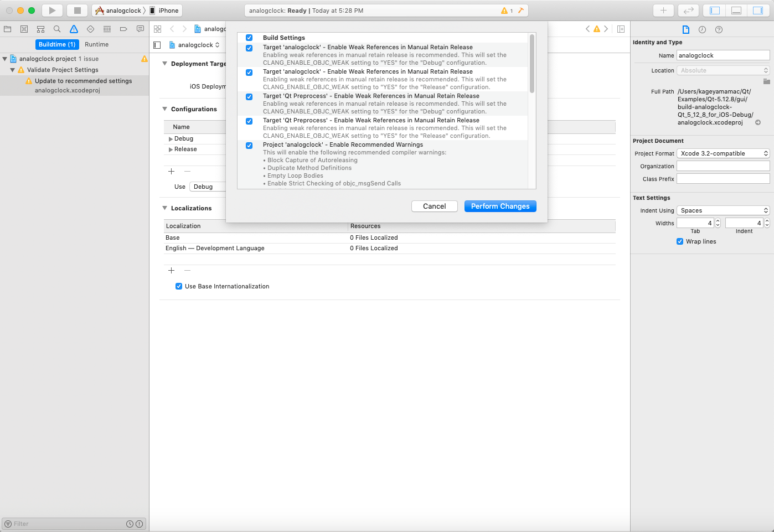Jump to previous issue chevron
This screenshot has height=532, width=774.
587,29
